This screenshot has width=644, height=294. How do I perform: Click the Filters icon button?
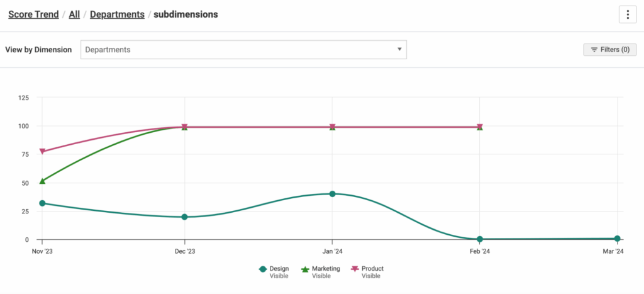click(x=609, y=50)
